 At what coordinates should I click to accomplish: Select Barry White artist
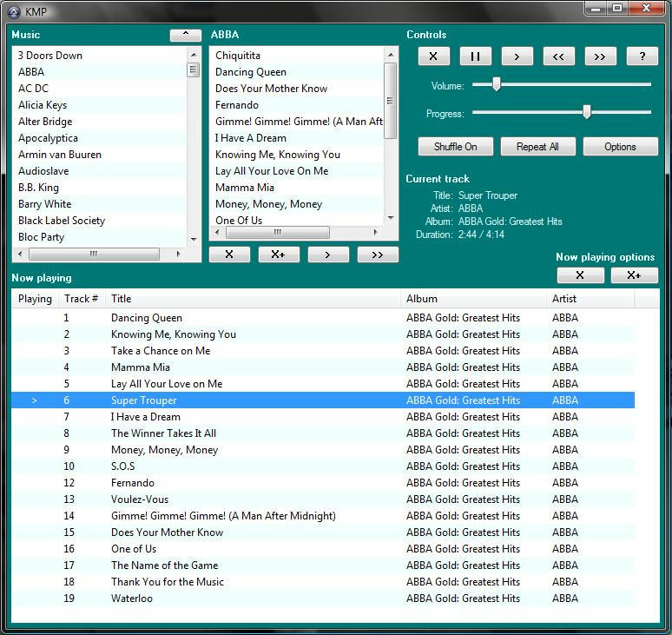click(100, 203)
